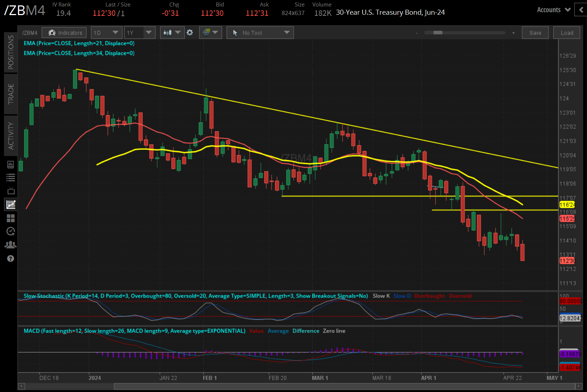This screenshot has width=587, height=392.
Task: Open the help question mark icon
Action: (x=11, y=258)
